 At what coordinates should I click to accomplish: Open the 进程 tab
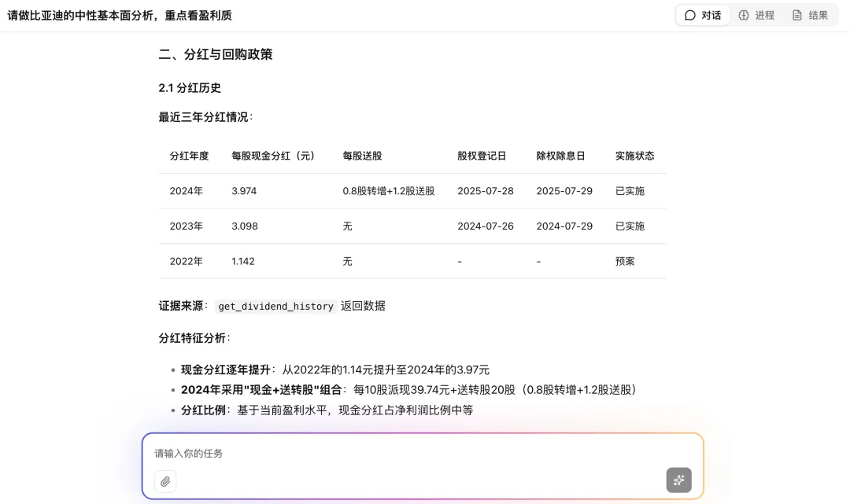(756, 15)
